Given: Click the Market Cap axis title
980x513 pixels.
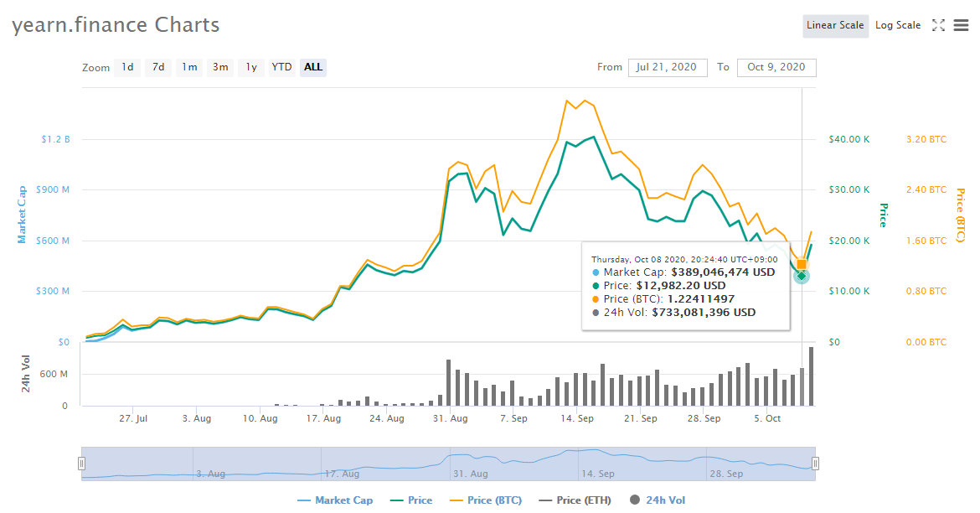Looking at the screenshot, I should [x=23, y=215].
